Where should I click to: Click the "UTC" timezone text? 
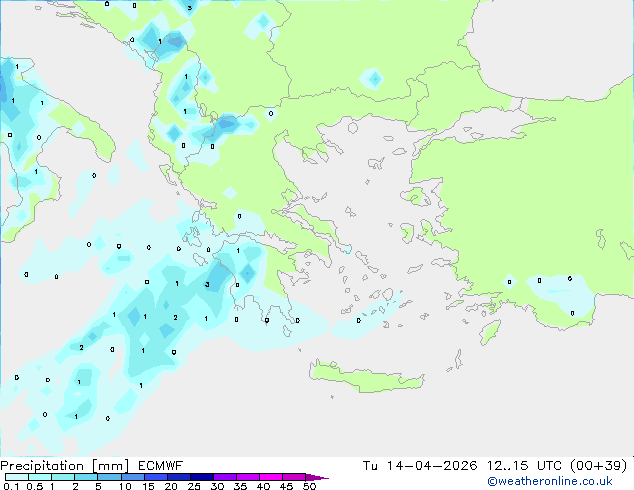(549, 466)
